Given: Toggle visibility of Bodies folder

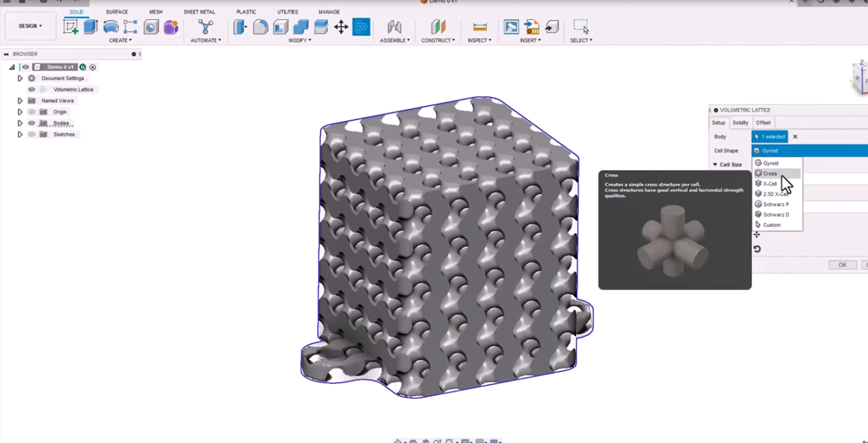Looking at the screenshot, I should click(31, 123).
